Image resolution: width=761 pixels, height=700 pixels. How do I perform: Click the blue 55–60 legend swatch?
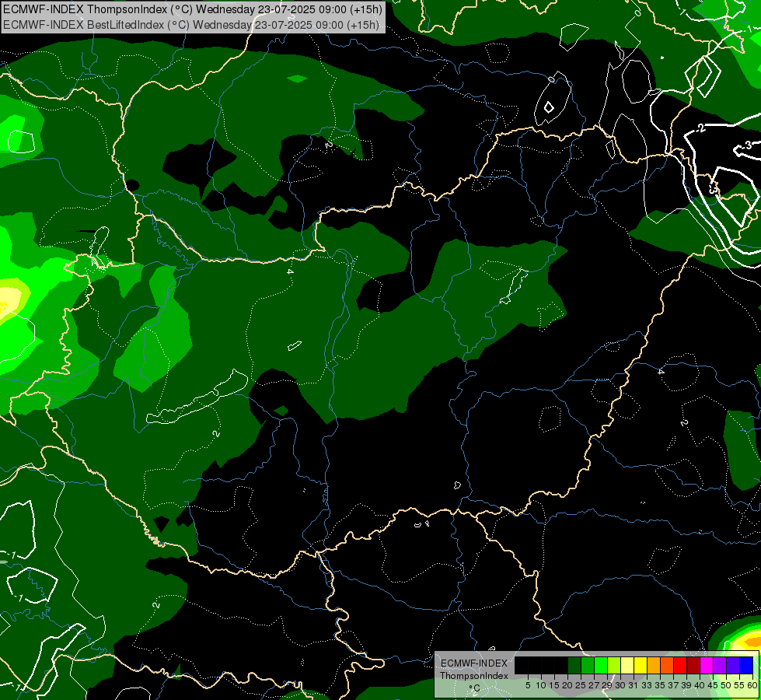click(746, 665)
